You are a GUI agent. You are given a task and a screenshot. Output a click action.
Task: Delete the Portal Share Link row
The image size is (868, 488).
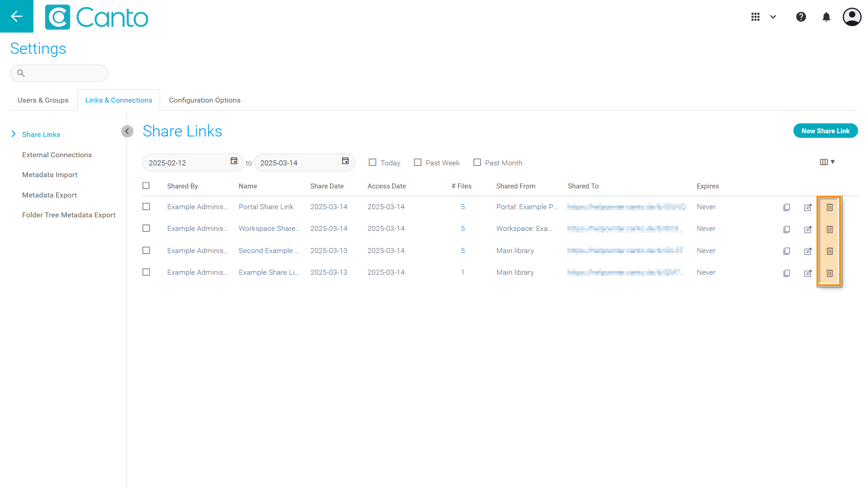pos(830,207)
